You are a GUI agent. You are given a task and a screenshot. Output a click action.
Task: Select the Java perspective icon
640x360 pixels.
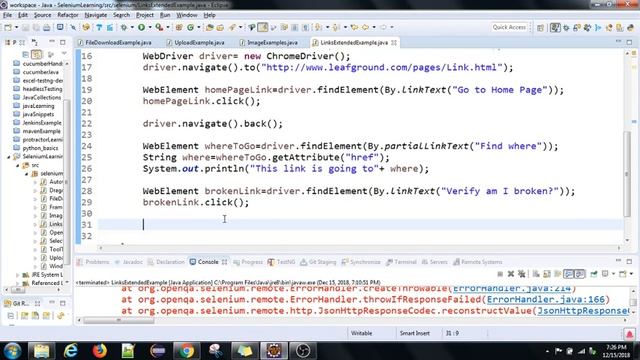coord(555,27)
